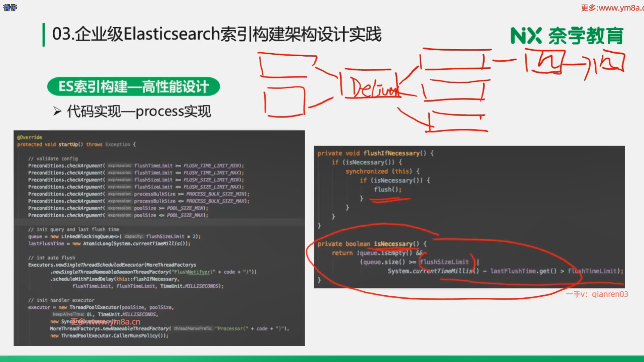Click the 代码实现—process实现 subtitle text
This screenshot has height=362, width=644.
139,111
